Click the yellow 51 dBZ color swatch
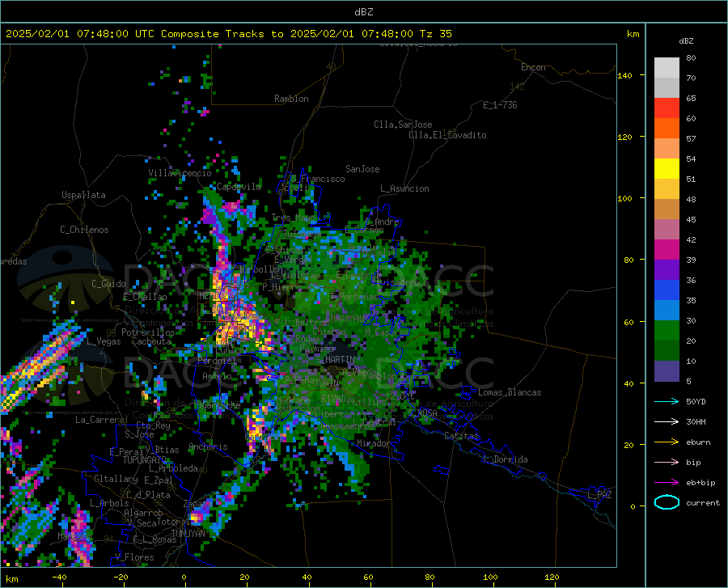The image size is (728, 588). 667,169
